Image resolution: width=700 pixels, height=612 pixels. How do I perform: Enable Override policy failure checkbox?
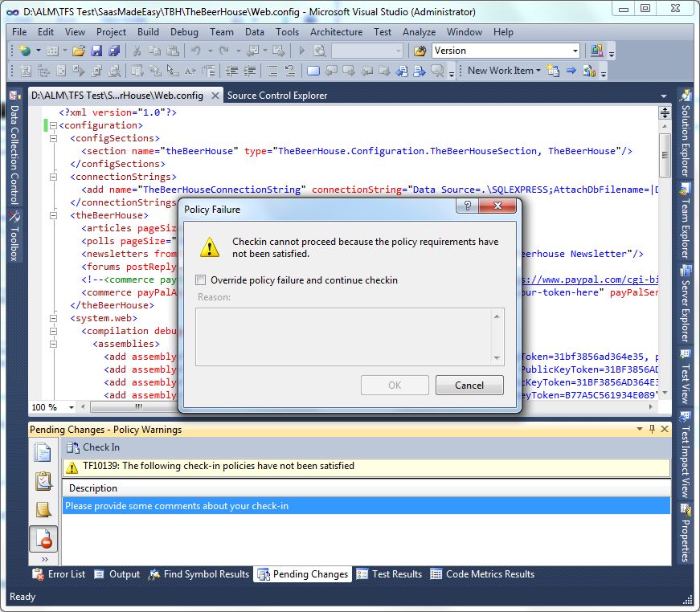200,280
